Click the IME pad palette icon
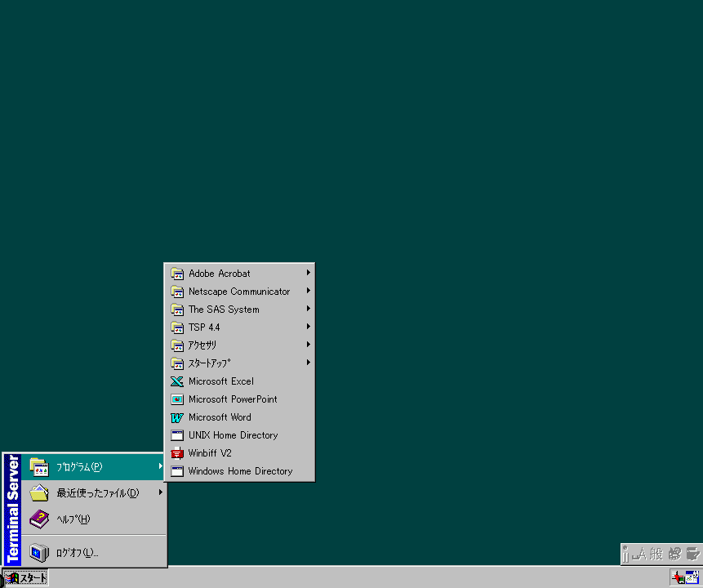The height and width of the screenshot is (588, 703). (x=674, y=554)
